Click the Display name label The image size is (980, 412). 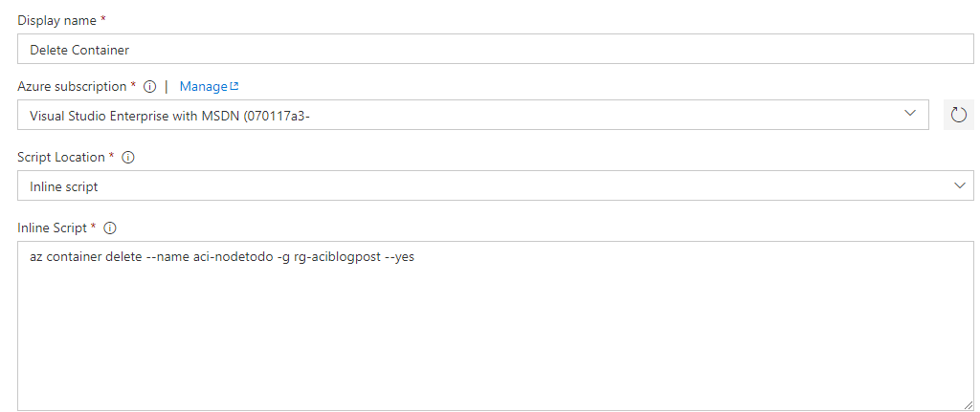point(56,21)
